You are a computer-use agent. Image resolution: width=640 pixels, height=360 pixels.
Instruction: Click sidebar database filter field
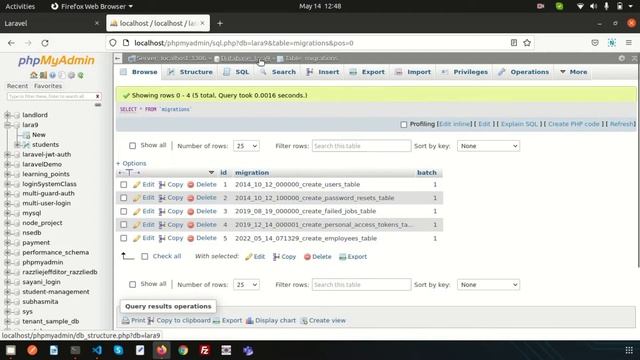coord(51,96)
